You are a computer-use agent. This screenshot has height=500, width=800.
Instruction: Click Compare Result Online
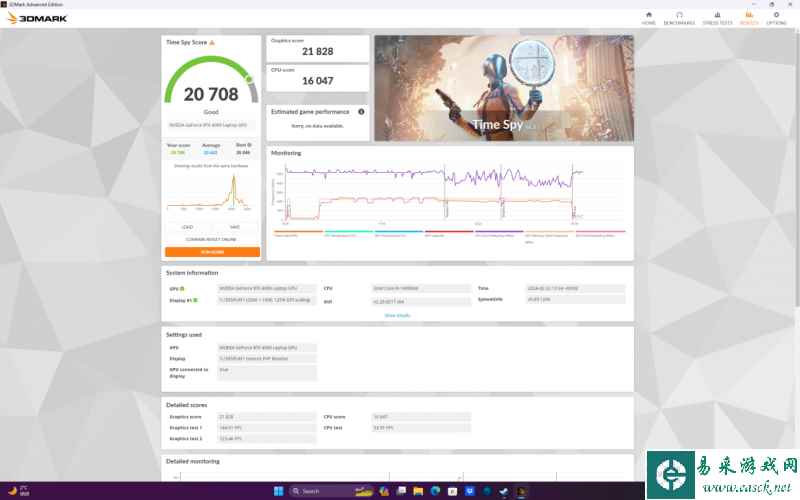[x=211, y=239]
